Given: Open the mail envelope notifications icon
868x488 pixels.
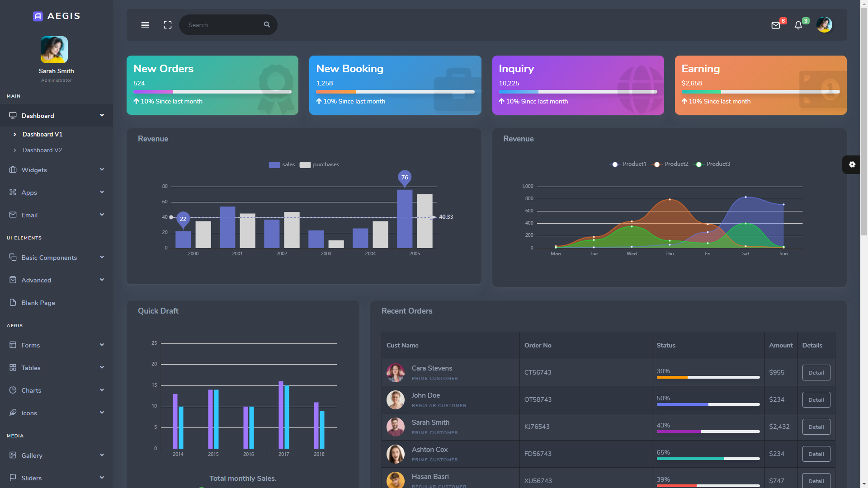Looking at the screenshot, I should pyautogui.click(x=776, y=25).
